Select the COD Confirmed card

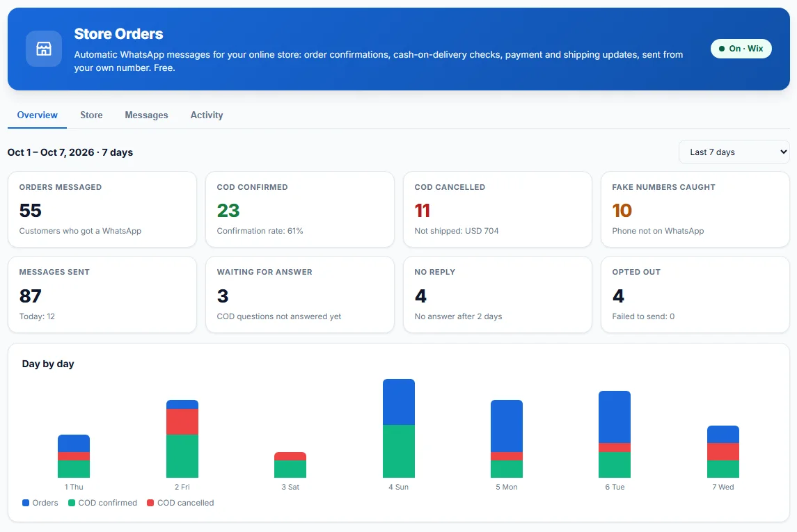tap(300, 209)
